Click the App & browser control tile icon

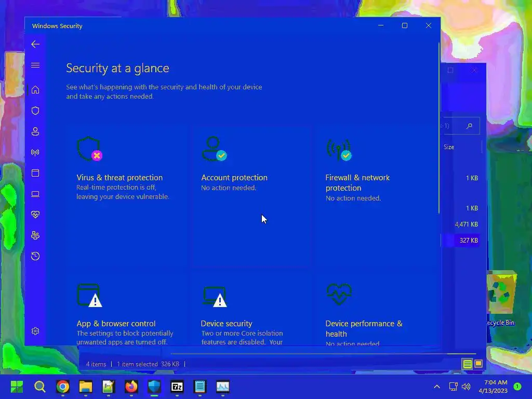point(89,296)
